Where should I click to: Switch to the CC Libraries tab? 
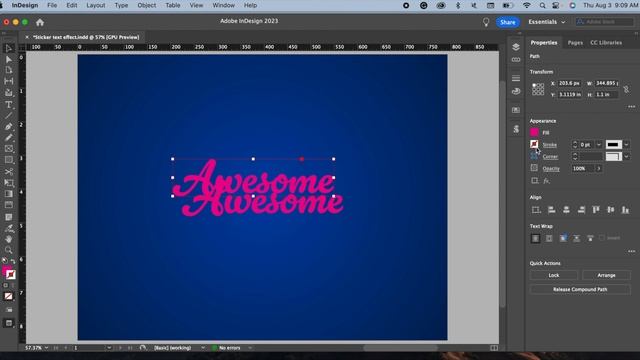[606, 42]
